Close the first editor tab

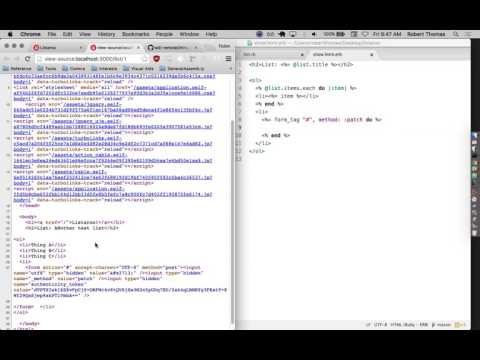coord(302,54)
